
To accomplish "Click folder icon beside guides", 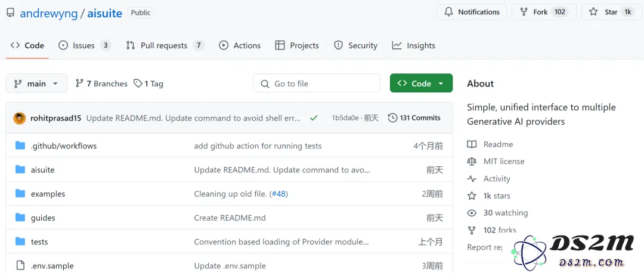I will [20, 218].
